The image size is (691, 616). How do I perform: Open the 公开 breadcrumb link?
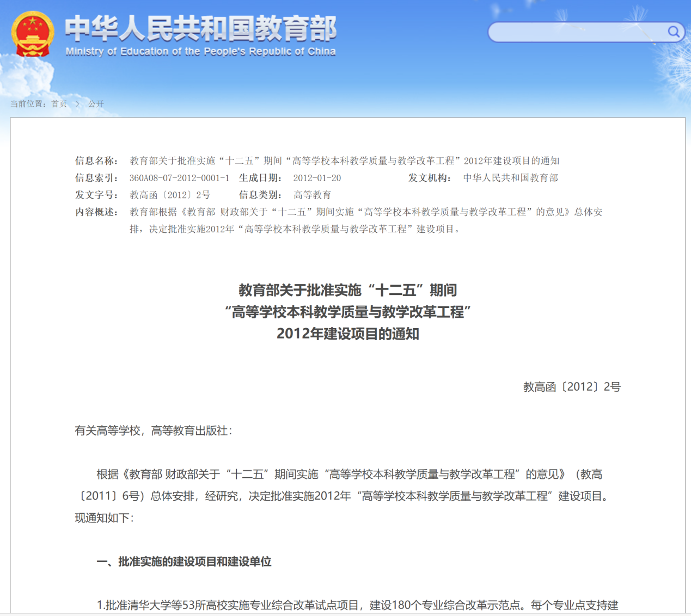pos(96,104)
